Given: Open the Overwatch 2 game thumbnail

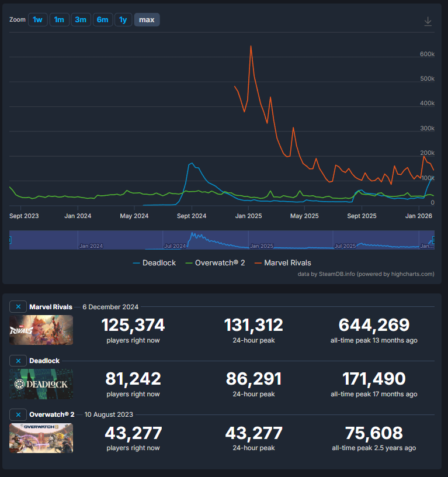Looking at the screenshot, I should (41, 438).
